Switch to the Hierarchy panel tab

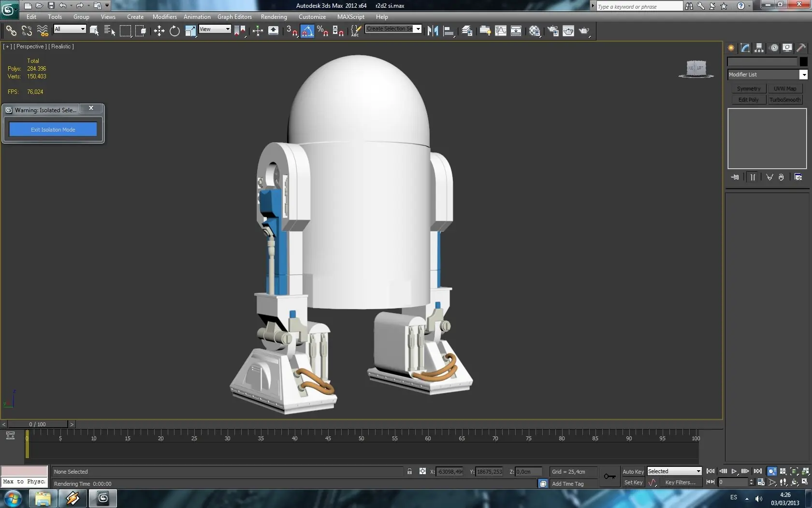click(x=759, y=48)
